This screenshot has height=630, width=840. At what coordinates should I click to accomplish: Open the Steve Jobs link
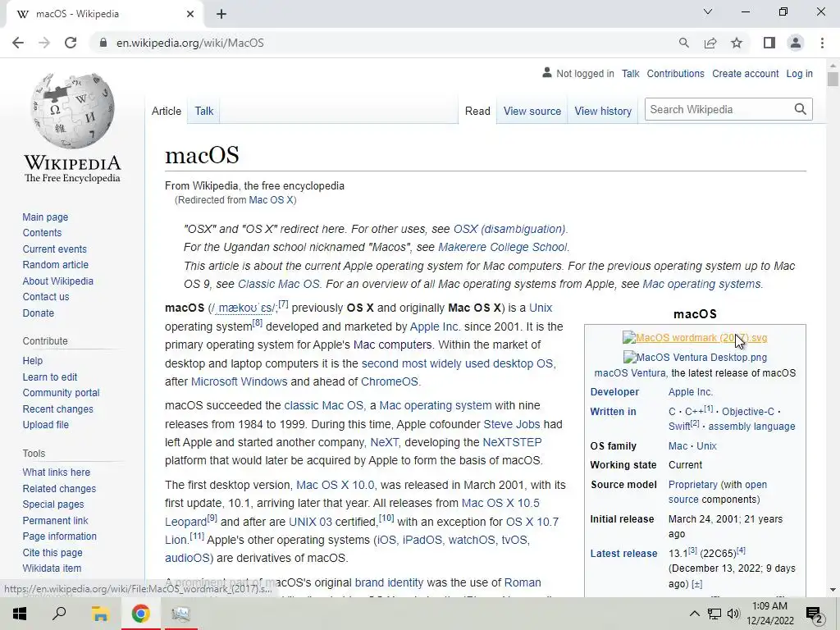[x=512, y=424]
